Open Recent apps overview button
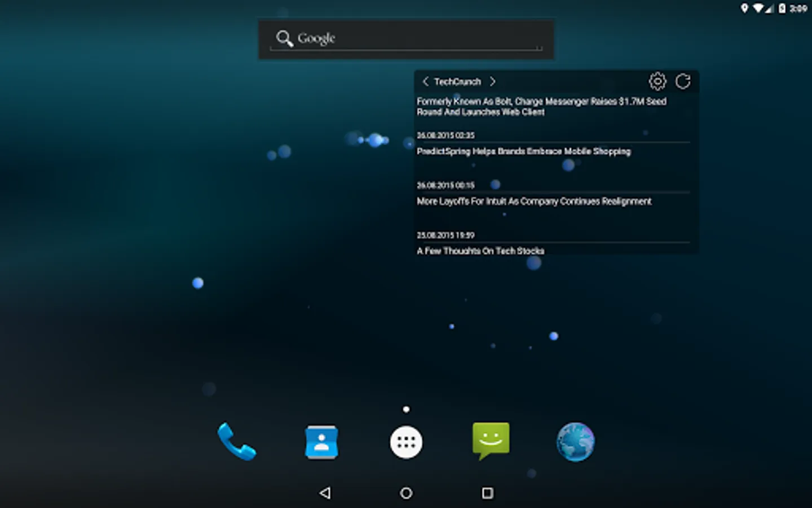 pos(488,493)
